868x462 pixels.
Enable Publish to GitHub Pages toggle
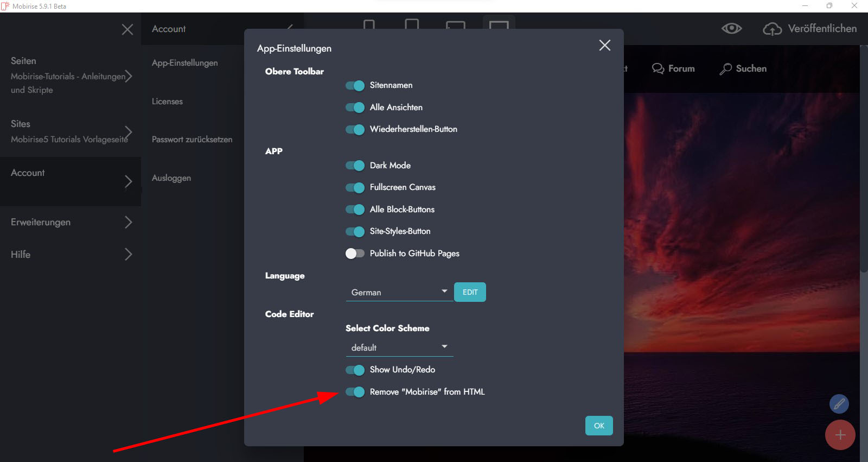[355, 254]
